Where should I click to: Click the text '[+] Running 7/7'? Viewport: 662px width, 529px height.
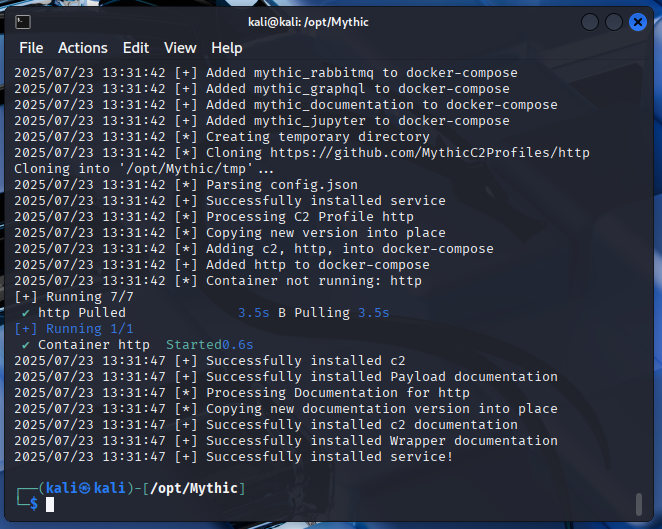(74, 297)
